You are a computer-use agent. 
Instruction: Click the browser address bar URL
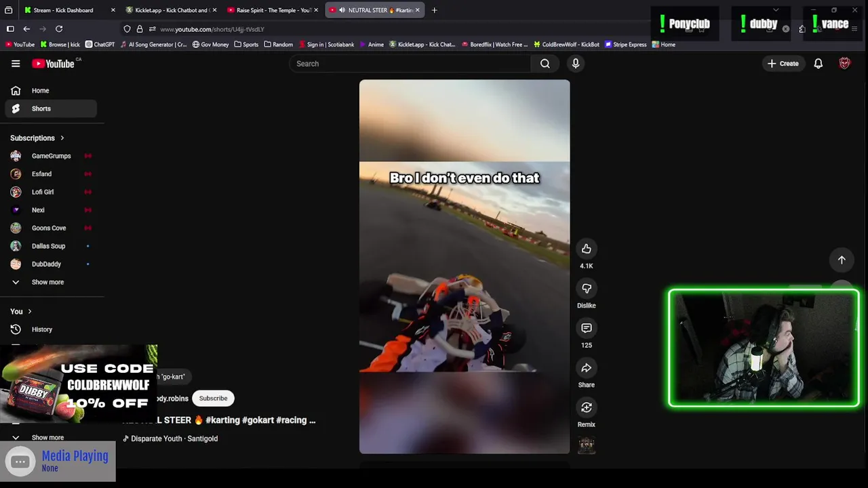(x=212, y=29)
